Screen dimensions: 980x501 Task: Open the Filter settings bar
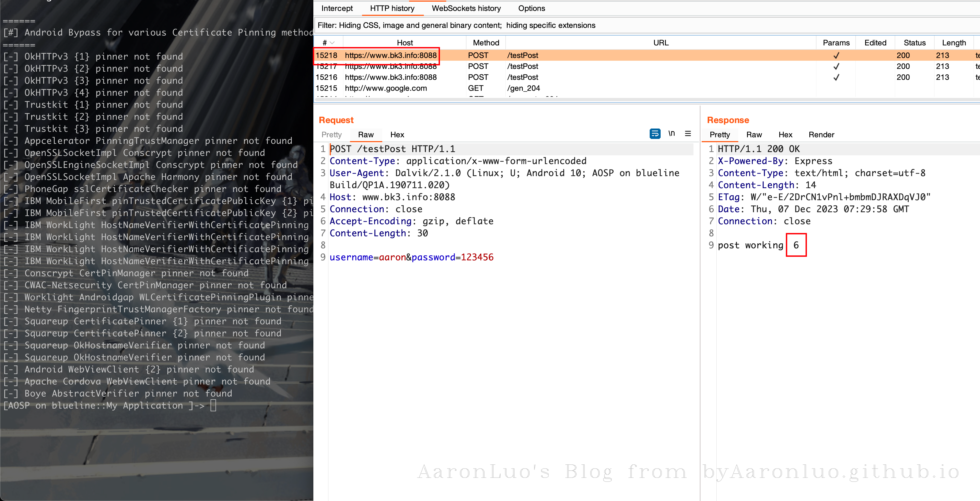457,25
